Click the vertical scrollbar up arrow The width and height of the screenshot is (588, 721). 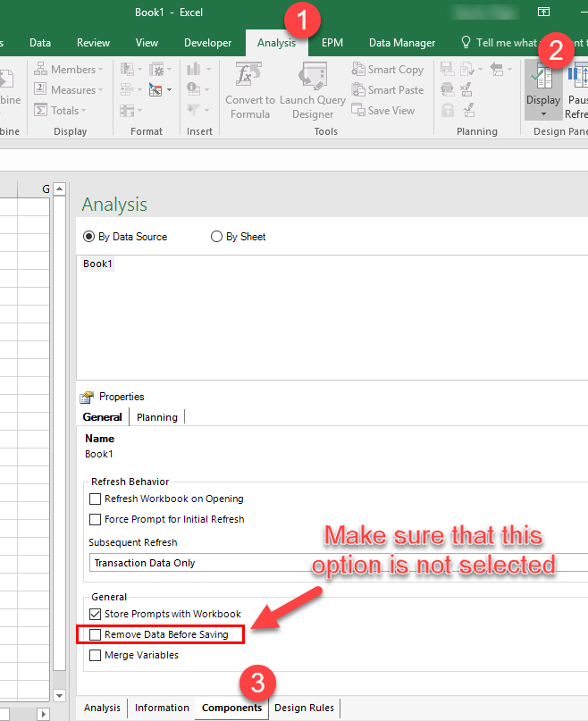59,189
